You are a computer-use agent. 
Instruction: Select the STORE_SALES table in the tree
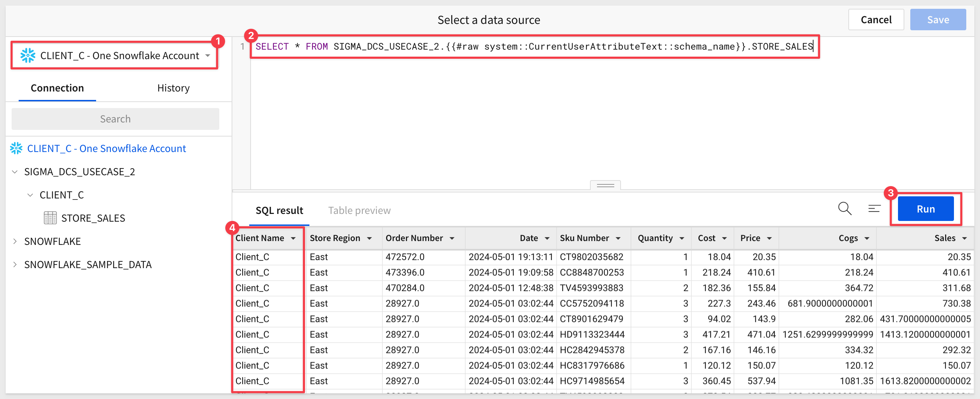pyautogui.click(x=93, y=218)
